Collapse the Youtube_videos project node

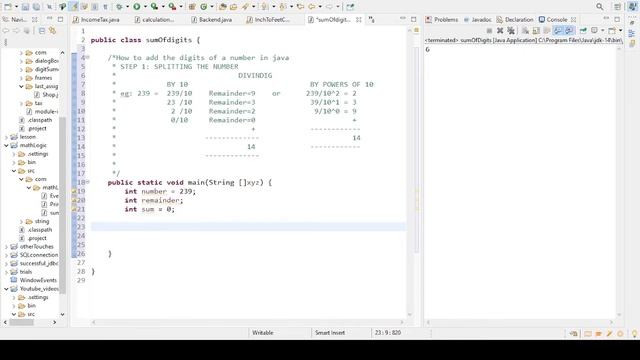[x=7, y=289]
